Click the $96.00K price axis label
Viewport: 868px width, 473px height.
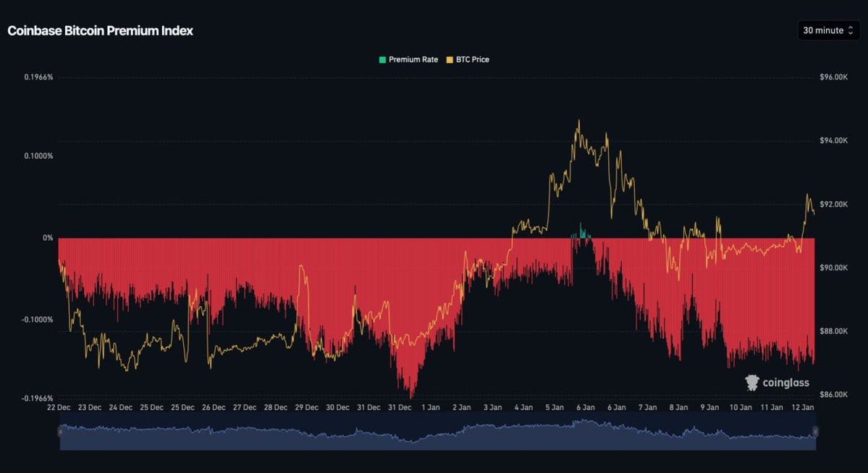[x=834, y=77]
